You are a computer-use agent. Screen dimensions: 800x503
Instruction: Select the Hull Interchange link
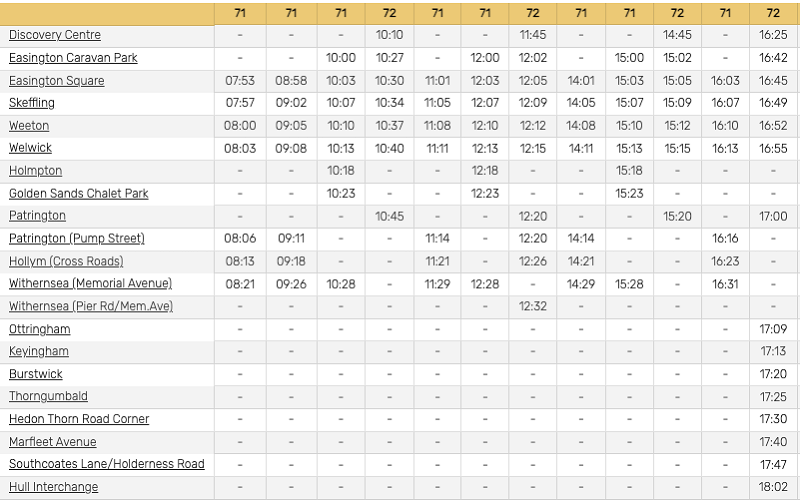pyautogui.click(x=53, y=487)
